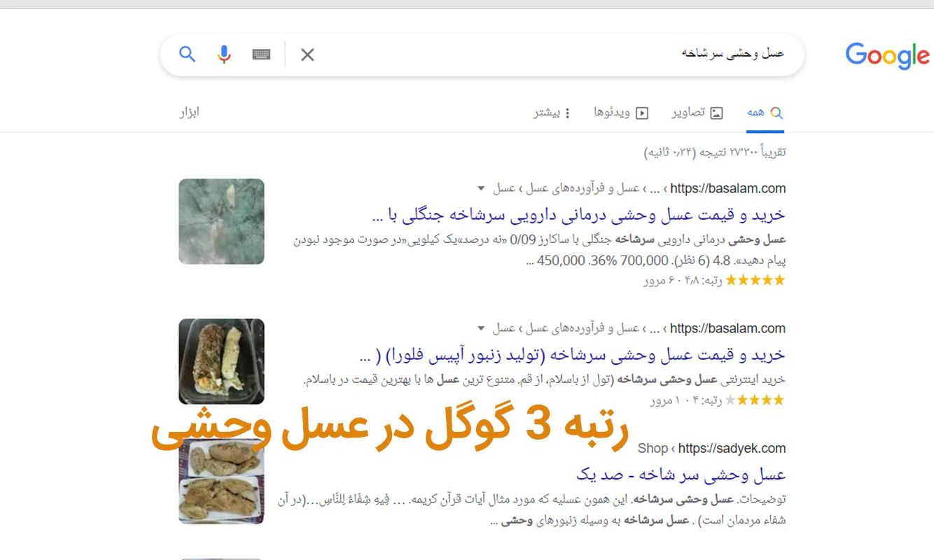Open the Tools menu (ابزار)
Image resolution: width=934 pixels, height=560 pixels.
(x=189, y=112)
